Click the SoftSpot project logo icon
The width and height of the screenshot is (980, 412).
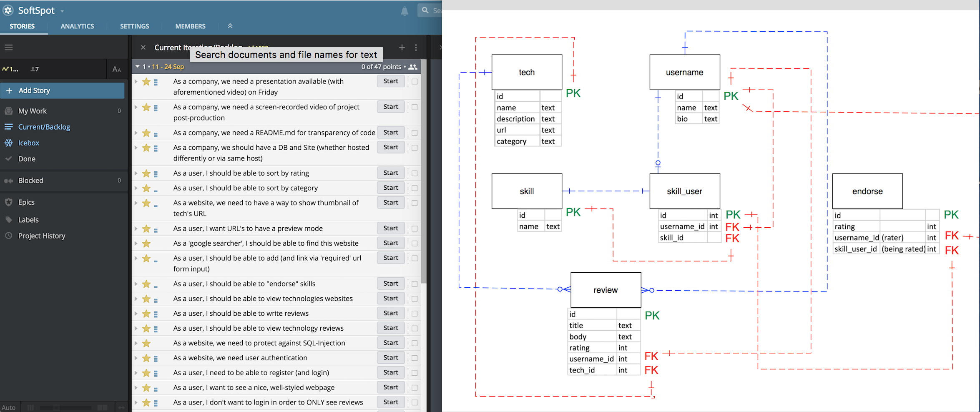[x=8, y=10]
